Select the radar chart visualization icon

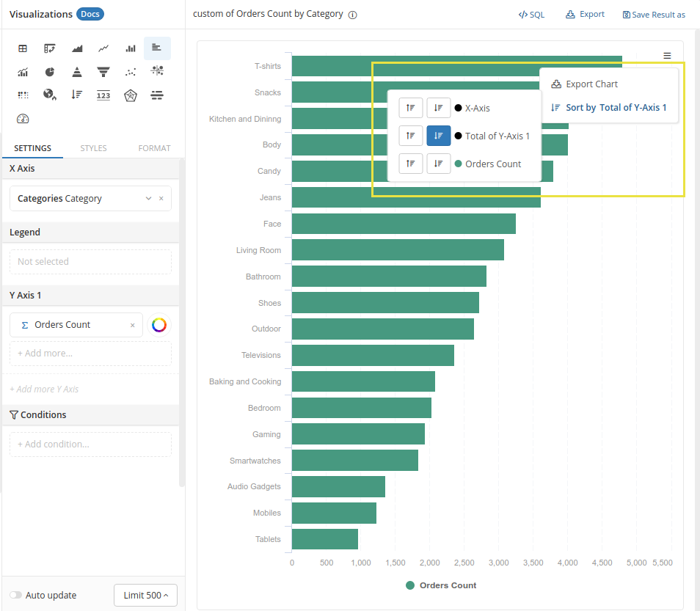click(131, 95)
